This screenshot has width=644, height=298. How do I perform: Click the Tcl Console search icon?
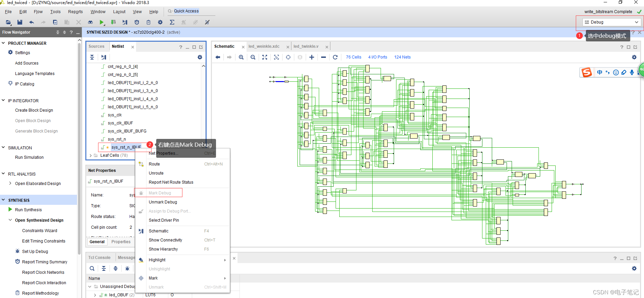[x=92, y=268]
